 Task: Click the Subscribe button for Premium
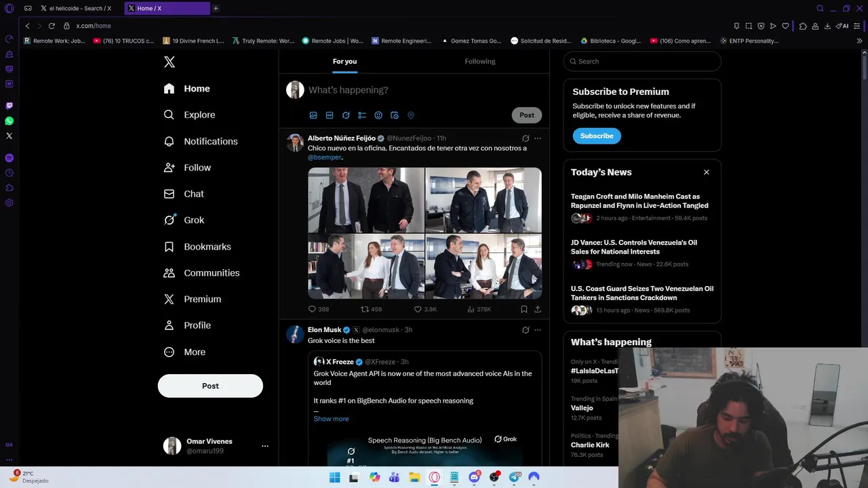click(x=597, y=136)
